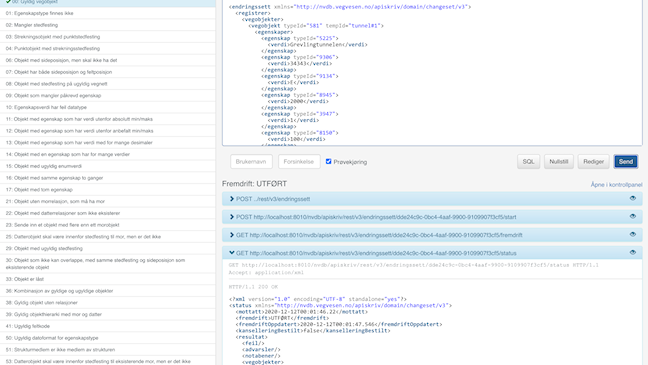Open the Åpne i kontrollpanel link
Screen dimensions: 648x365
[x=616, y=185]
